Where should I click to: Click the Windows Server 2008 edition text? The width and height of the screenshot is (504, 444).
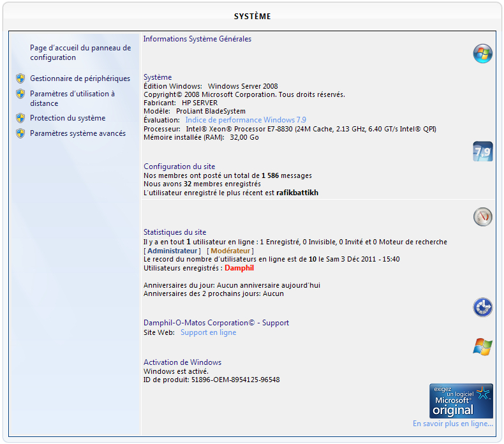pos(242,86)
